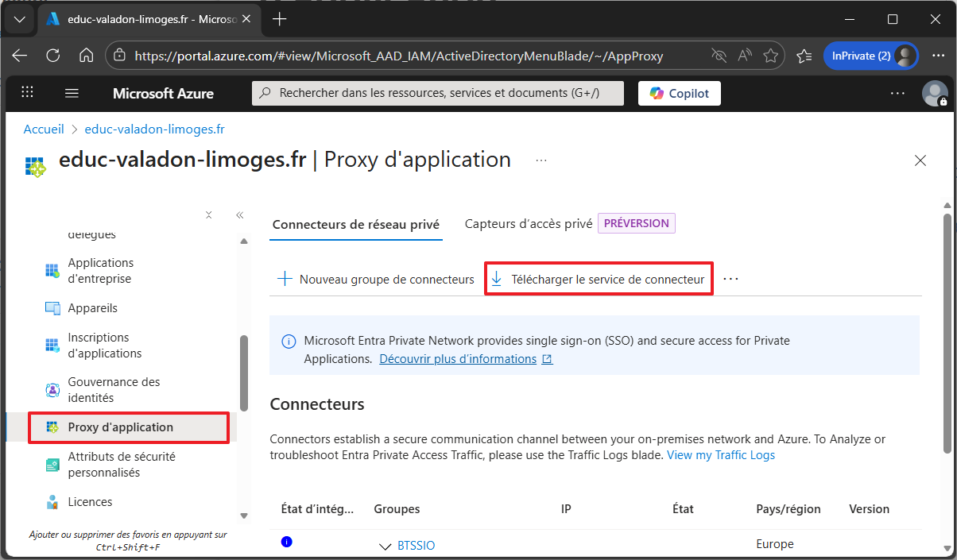The width and height of the screenshot is (957, 560).
Task: Open the account avatar in the Azure header
Action: (x=934, y=93)
